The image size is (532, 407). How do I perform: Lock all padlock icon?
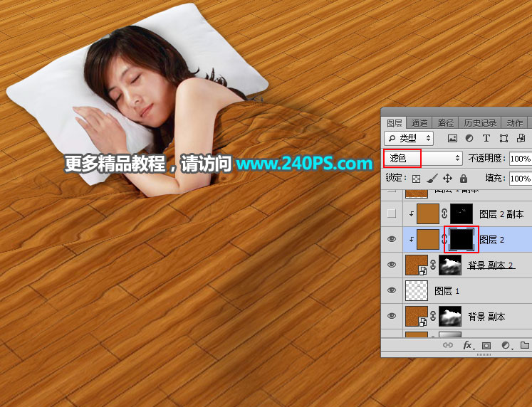pos(464,179)
